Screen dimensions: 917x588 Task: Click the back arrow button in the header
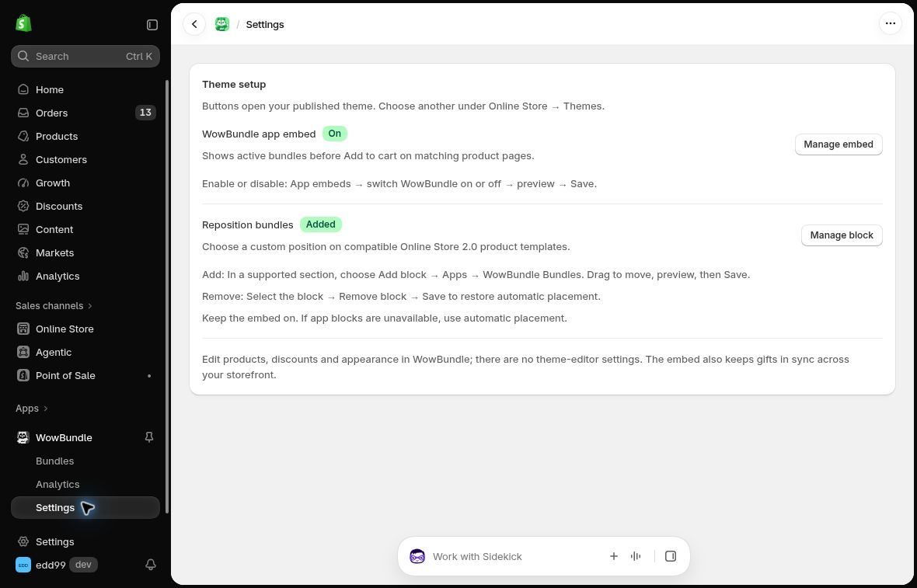pyautogui.click(x=194, y=25)
